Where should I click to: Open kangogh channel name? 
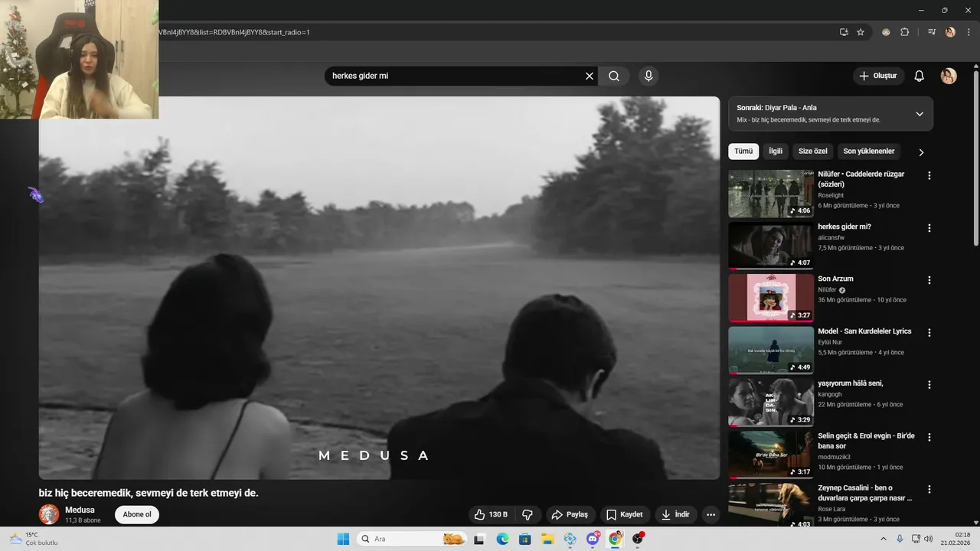pyautogui.click(x=830, y=394)
